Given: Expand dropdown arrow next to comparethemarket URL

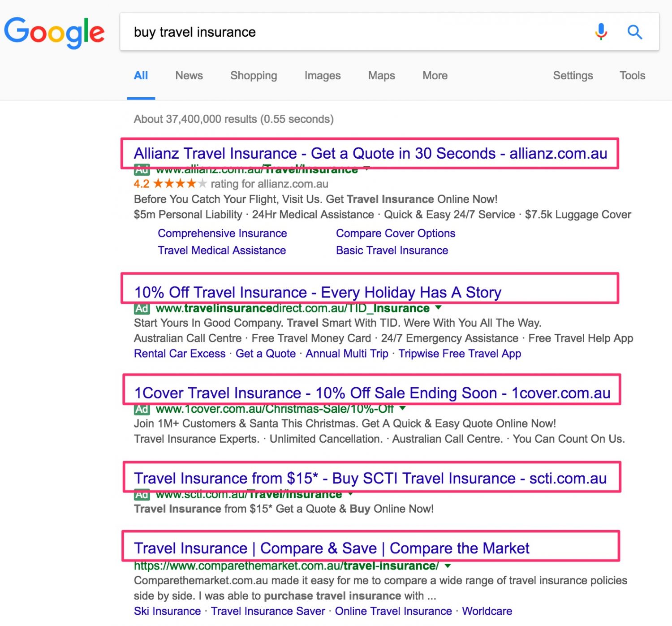Looking at the screenshot, I should click(x=447, y=566).
